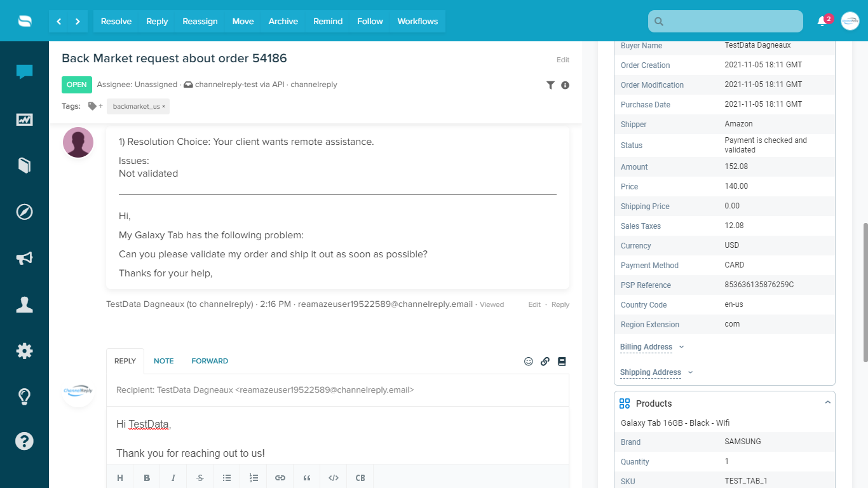Reassign the conversation

coord(200,21)
